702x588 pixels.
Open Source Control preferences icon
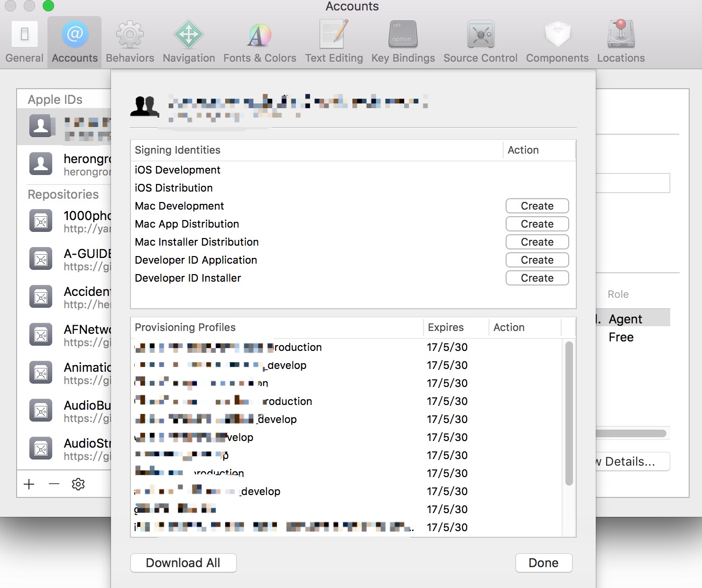[480, 34]
